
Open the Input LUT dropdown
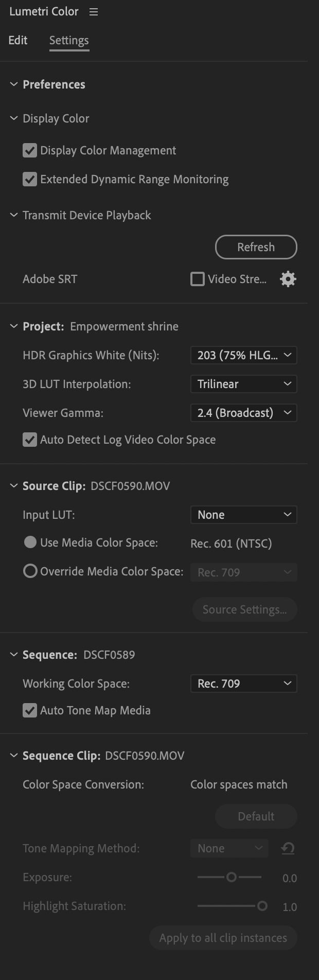243,515
